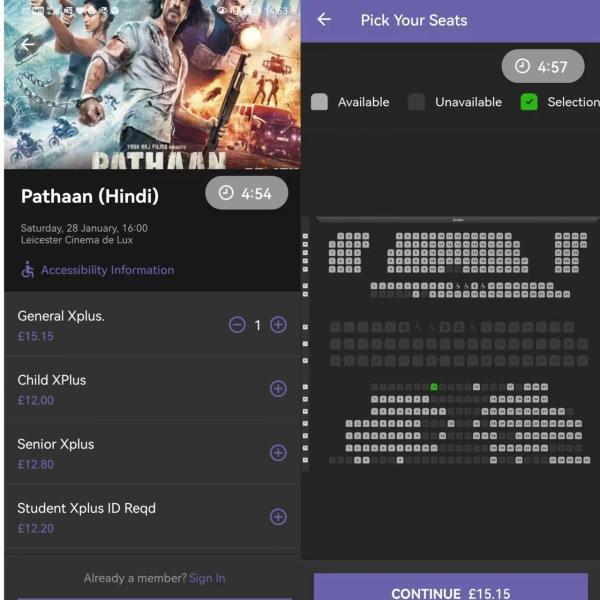
Task: Tap the back arrow beside Pick Your Seats
Action: pos(324,20)
